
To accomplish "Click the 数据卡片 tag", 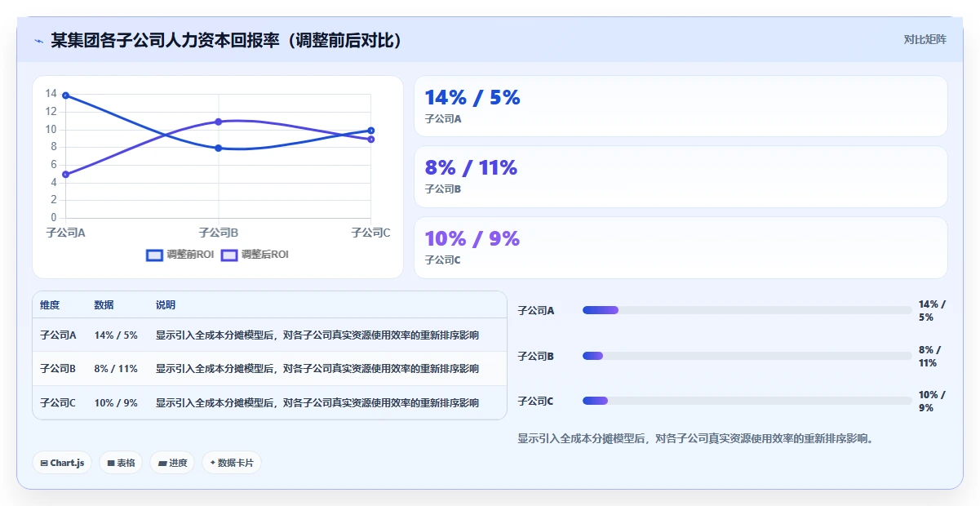I will tap(232, 463).
